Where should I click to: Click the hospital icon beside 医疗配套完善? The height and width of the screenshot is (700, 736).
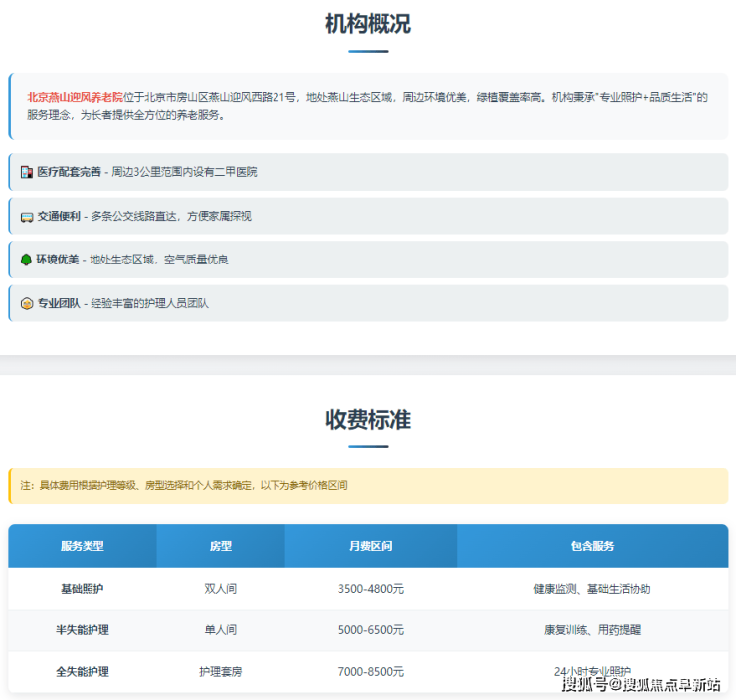pyautogui.click(x=27, y=172)
